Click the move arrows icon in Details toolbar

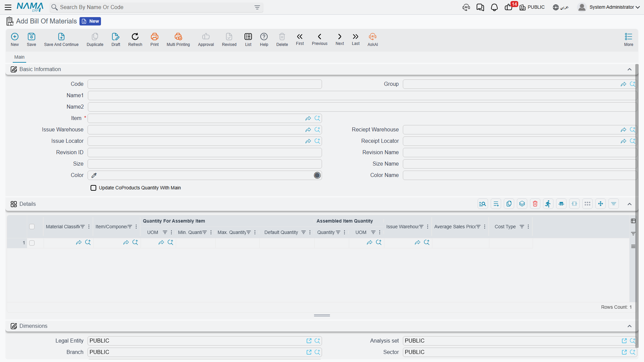pyautogui.click(x=601, y=204)
